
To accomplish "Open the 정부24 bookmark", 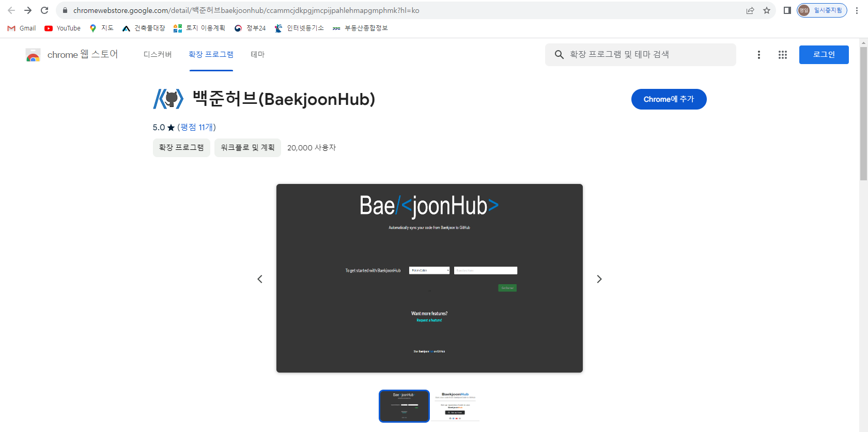I will point(250,28).
